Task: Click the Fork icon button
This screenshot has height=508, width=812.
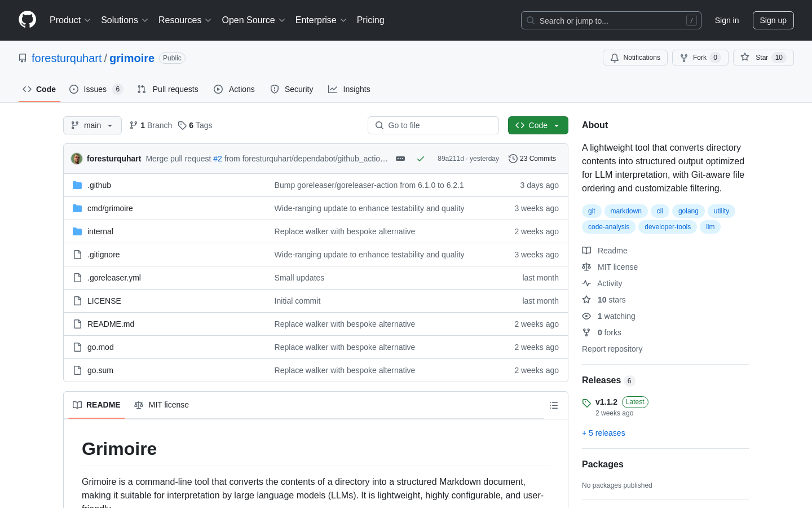Action: pos(684,58)
